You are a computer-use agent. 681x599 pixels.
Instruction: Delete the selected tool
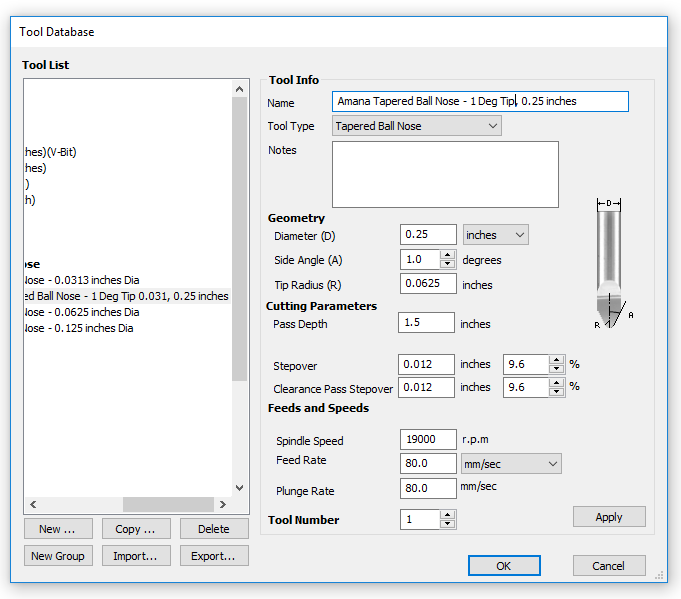coord(213,529)
